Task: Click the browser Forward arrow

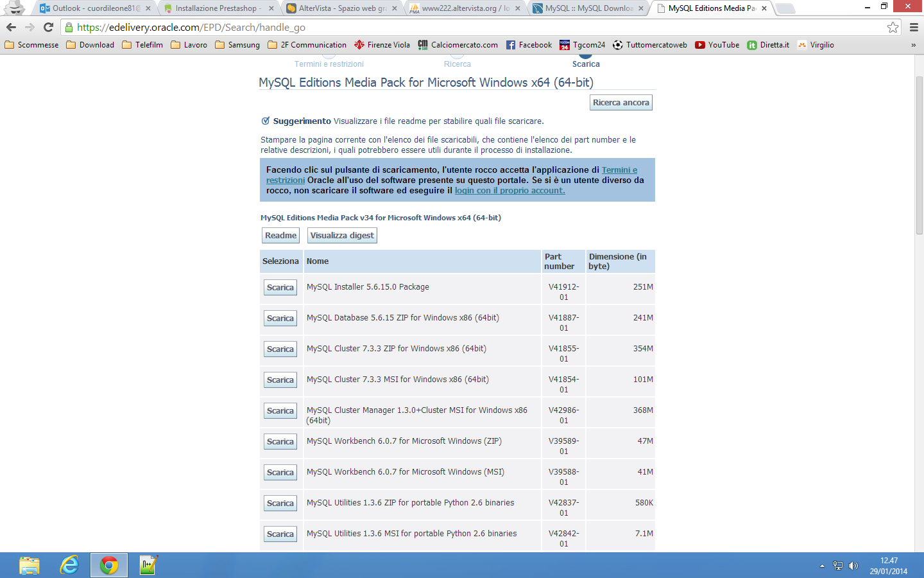Action: (x=30, y=27)
